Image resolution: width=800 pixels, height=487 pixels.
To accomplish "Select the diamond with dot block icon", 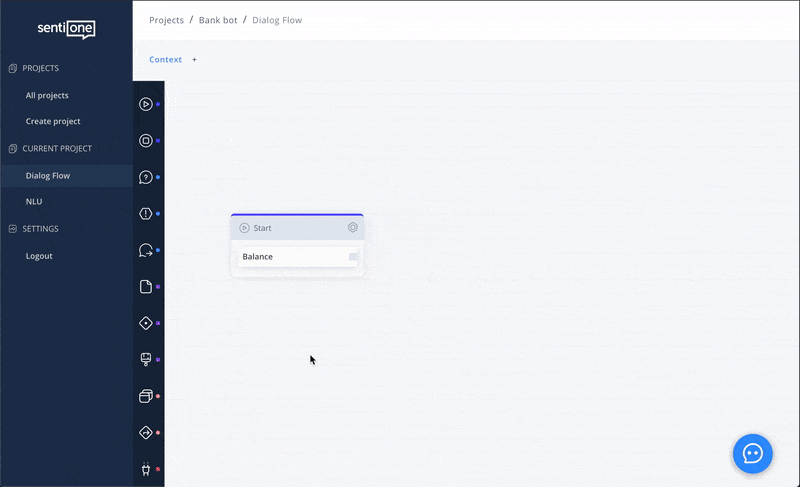I will pos(146,323).
